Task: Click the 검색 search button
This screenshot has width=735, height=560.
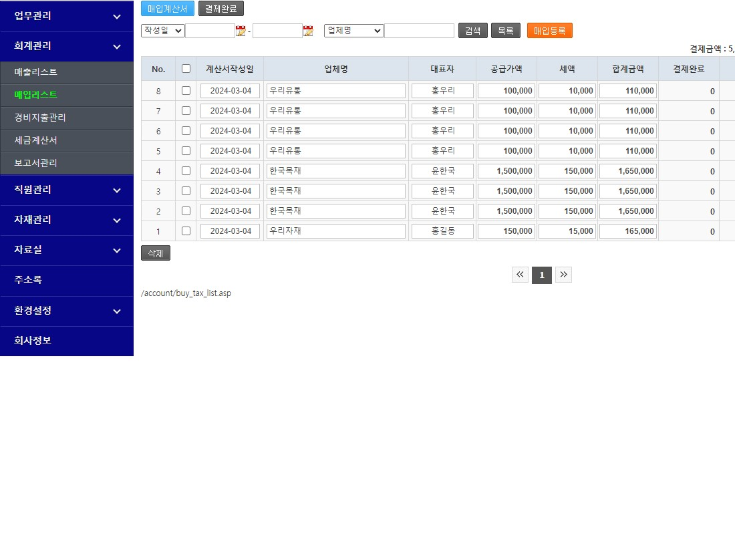Action: [472, 31]
